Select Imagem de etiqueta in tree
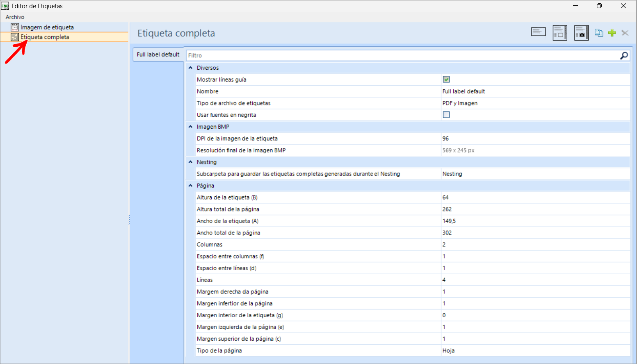The height and width of the screenshot is (364, 637). (47, 27)
